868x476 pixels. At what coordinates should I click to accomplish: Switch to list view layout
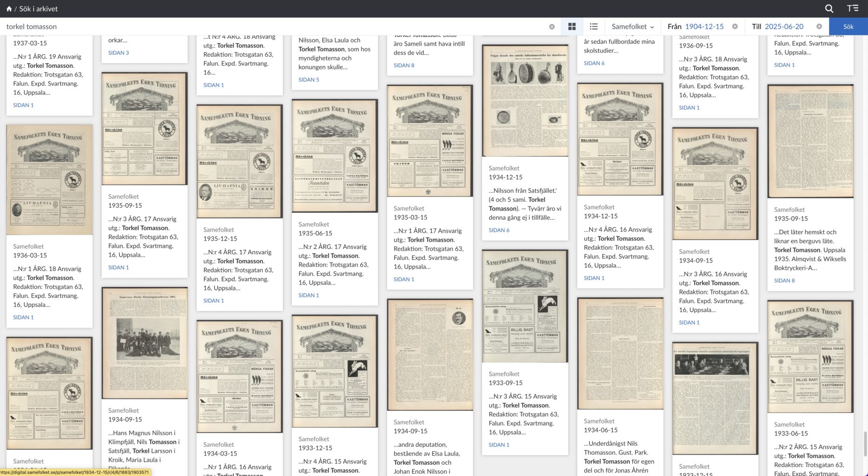tap(593, 26)
